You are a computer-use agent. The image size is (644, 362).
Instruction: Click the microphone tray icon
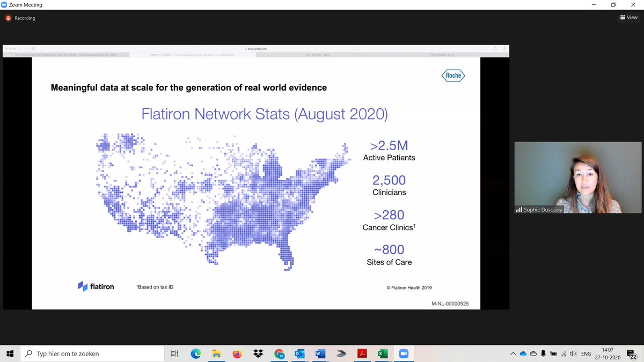543,354
